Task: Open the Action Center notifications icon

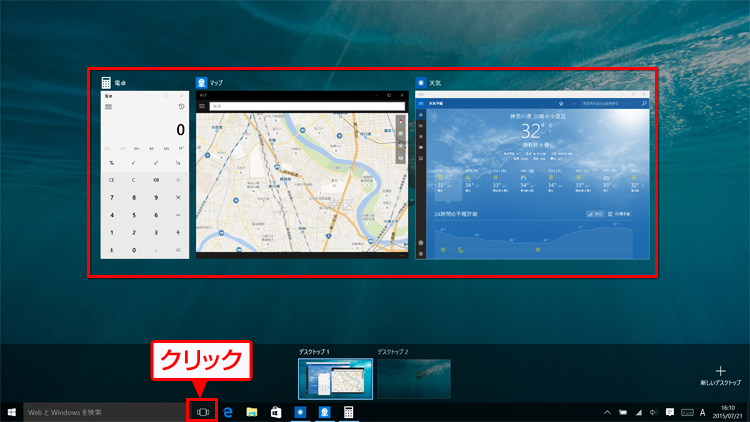Action: [x=669, y=412]
